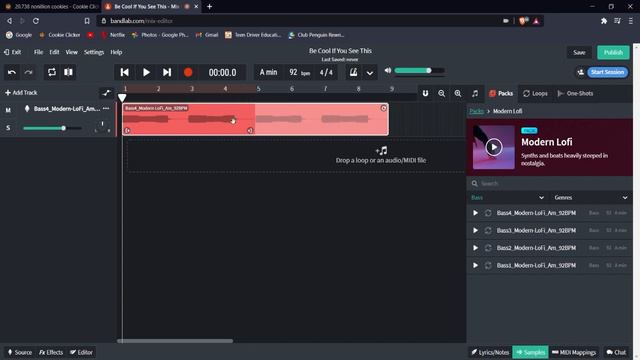Switch to the Packs tab

click(x=501, y=93)
